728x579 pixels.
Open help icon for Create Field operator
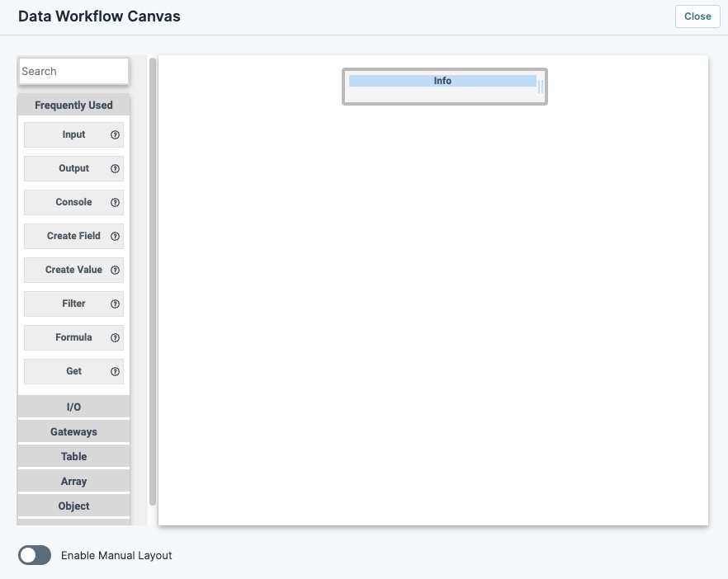(116, 236)
